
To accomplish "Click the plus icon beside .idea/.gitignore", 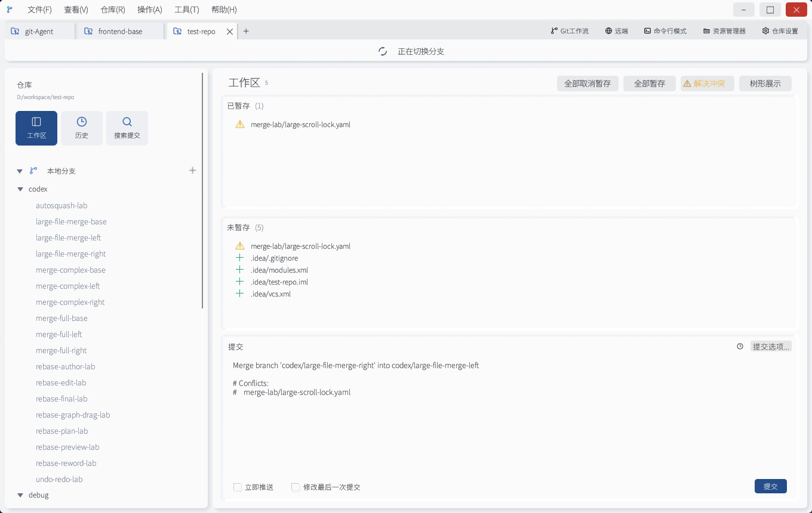I will click(x=240, y=258).
